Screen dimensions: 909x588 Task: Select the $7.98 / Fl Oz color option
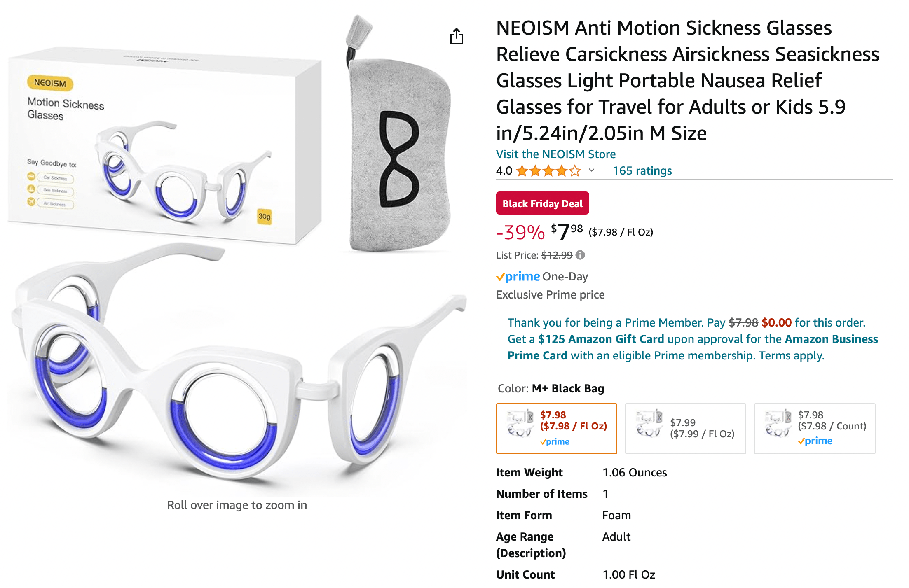[556, 428]
